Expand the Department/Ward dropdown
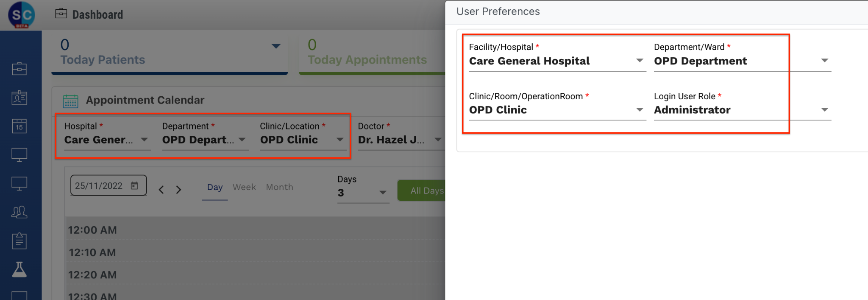Screen dimensions: 868x300 click(824, 61)
